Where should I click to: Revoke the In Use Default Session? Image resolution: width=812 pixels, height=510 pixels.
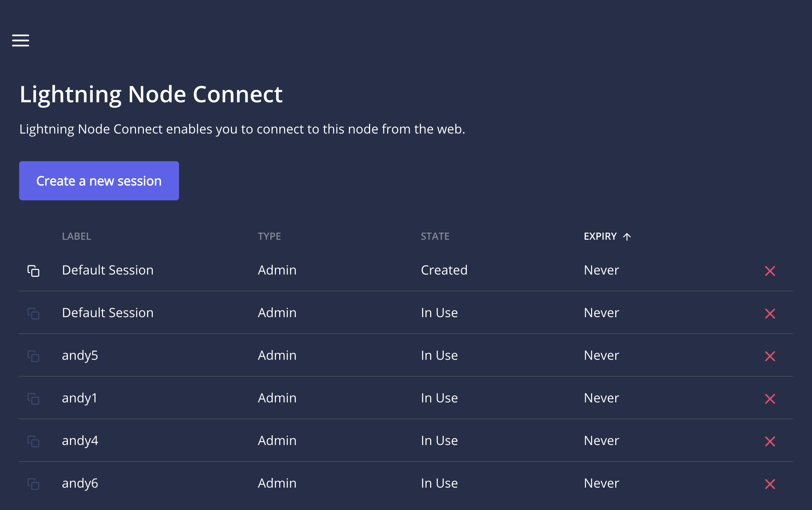(770, 314)
